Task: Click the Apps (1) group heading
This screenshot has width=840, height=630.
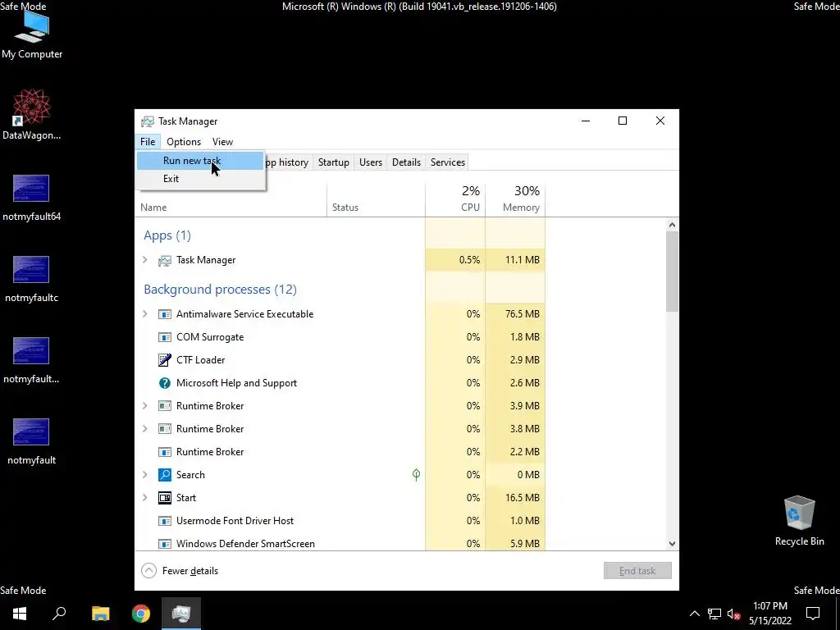Action: click(x=167, y=235)
